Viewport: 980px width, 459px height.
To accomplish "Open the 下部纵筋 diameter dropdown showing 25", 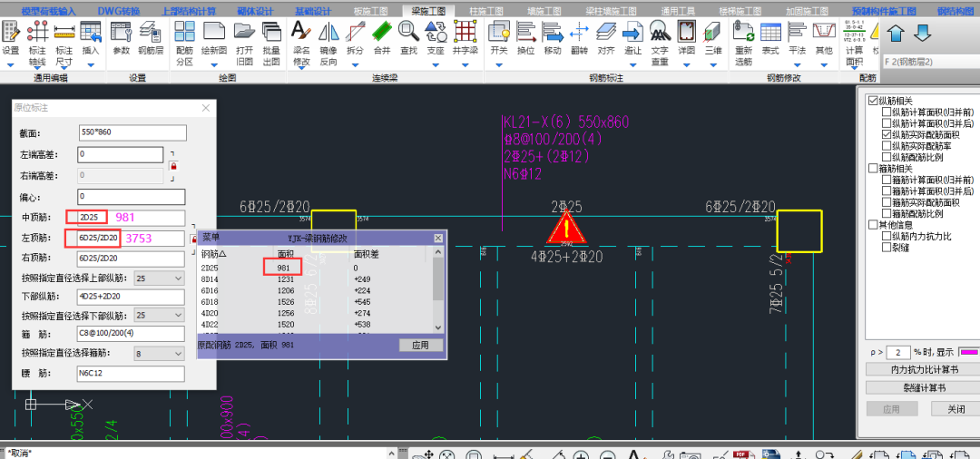I will (x=160, y=316).
